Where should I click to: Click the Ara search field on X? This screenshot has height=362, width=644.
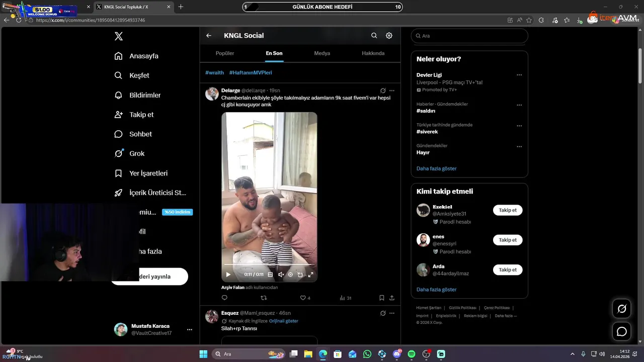[x=469, y=36]
